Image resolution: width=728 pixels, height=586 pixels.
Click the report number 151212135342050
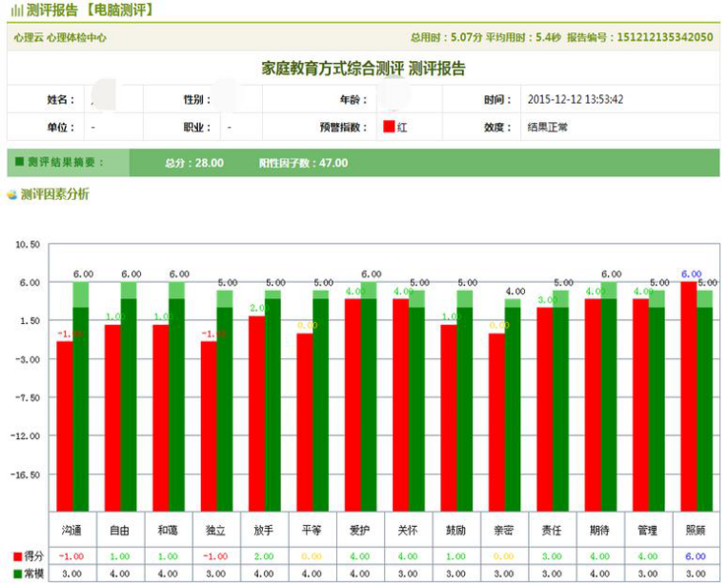tap(664, 37)
